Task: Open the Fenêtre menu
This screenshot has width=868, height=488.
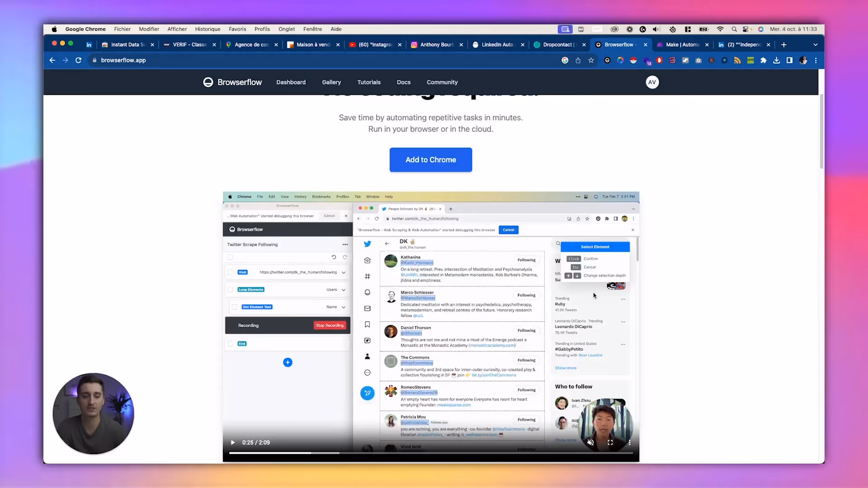Action: [x=313, y=29]
